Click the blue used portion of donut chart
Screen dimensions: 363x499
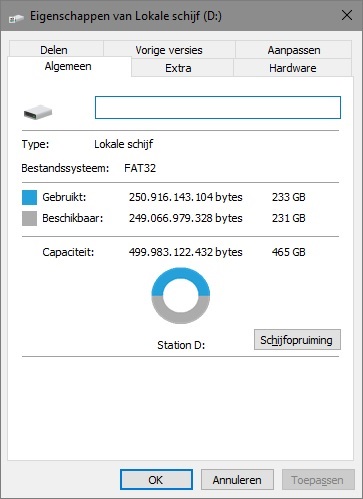point(181,276)
